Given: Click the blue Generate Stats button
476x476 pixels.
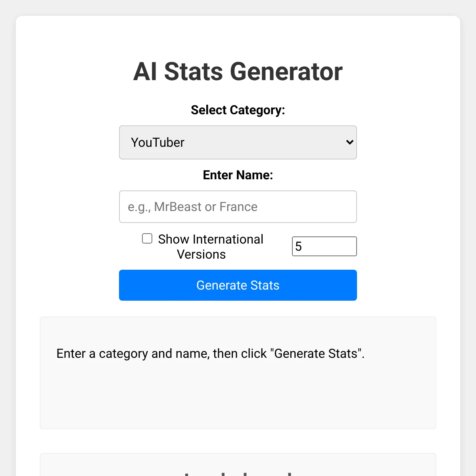Looking at the screenshot, I should [x=238, y=285].
